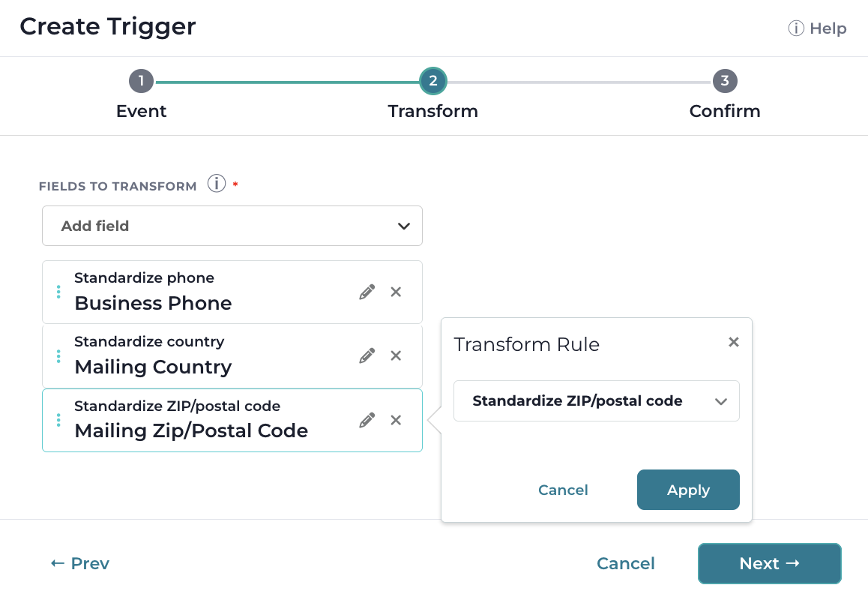Proceed with the Next button
868x600 pixels.
pyautogui.click(x=770, y=563)
